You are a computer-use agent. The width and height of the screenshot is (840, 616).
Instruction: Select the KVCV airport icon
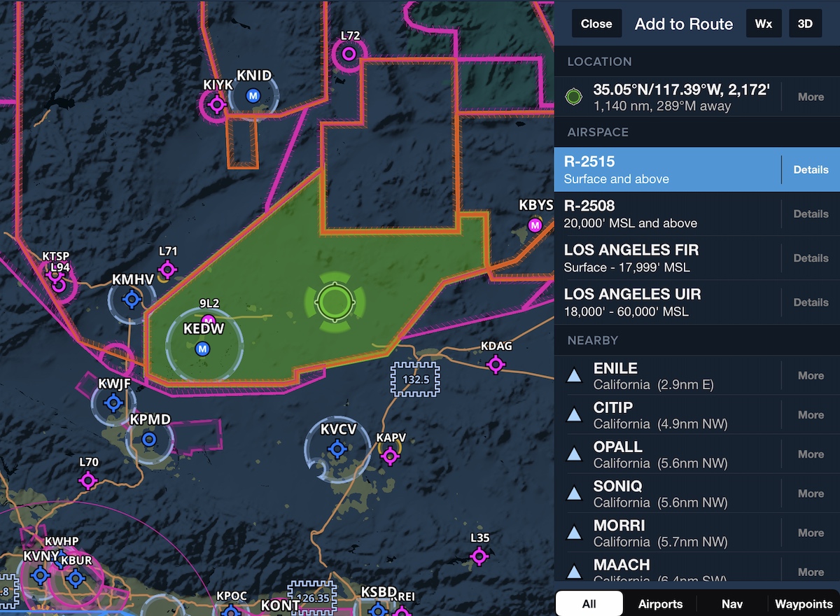pos(336,448)
